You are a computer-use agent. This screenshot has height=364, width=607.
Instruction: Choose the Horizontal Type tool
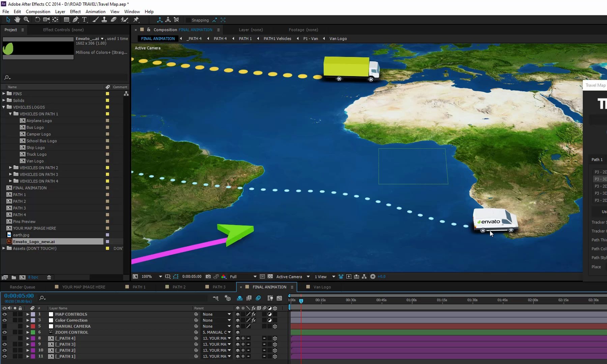(x=84, y=20)
